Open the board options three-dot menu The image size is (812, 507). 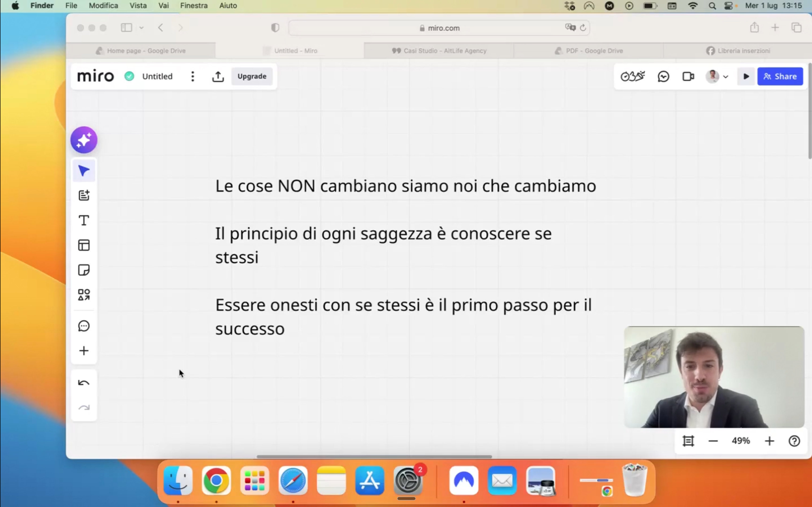193,76
